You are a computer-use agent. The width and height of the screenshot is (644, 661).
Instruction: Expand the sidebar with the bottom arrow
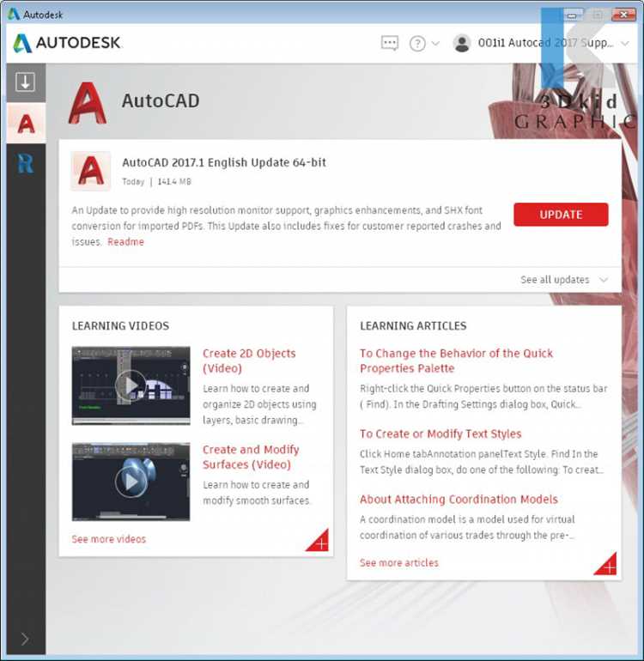tap(24, 639)
